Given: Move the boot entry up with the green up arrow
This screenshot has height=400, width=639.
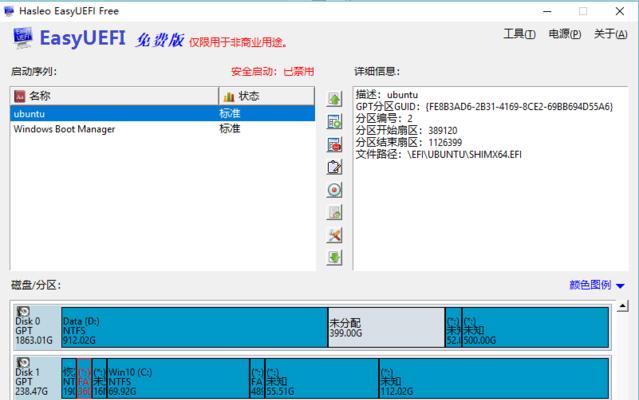Looking at the screenshot, I should [334, 99].
